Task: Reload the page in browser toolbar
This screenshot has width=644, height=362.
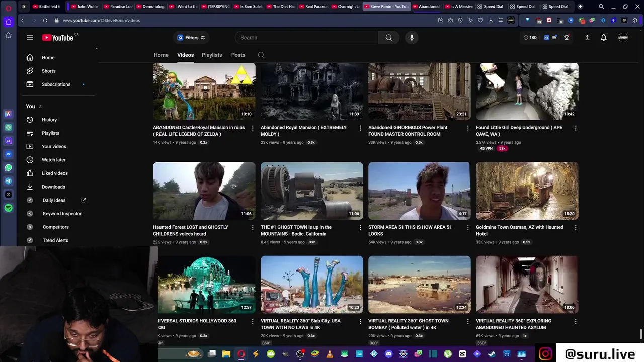Action: [45, 20]
